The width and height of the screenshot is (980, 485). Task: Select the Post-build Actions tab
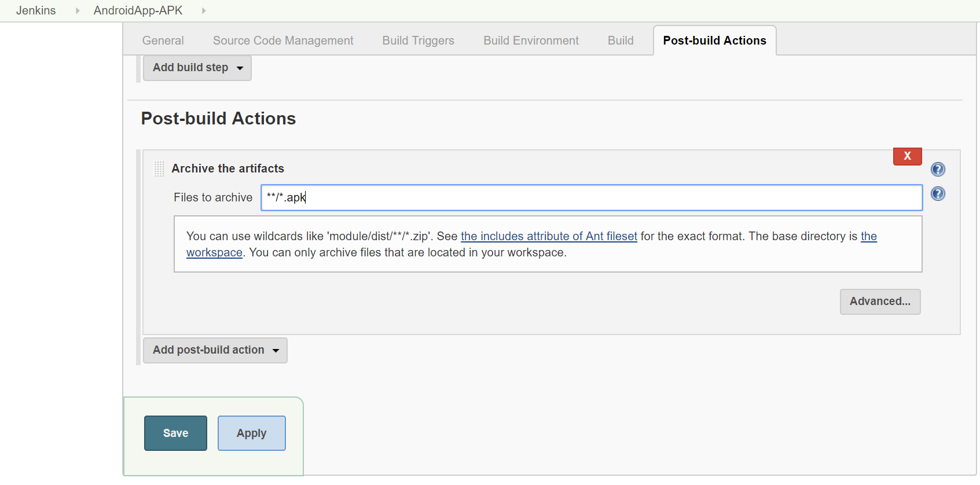click(x=714, y=41)
